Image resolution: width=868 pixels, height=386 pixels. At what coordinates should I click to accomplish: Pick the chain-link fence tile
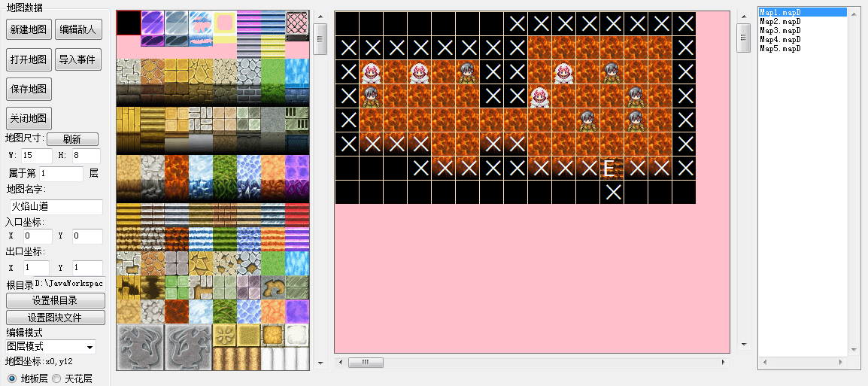(x=296, y=26)
